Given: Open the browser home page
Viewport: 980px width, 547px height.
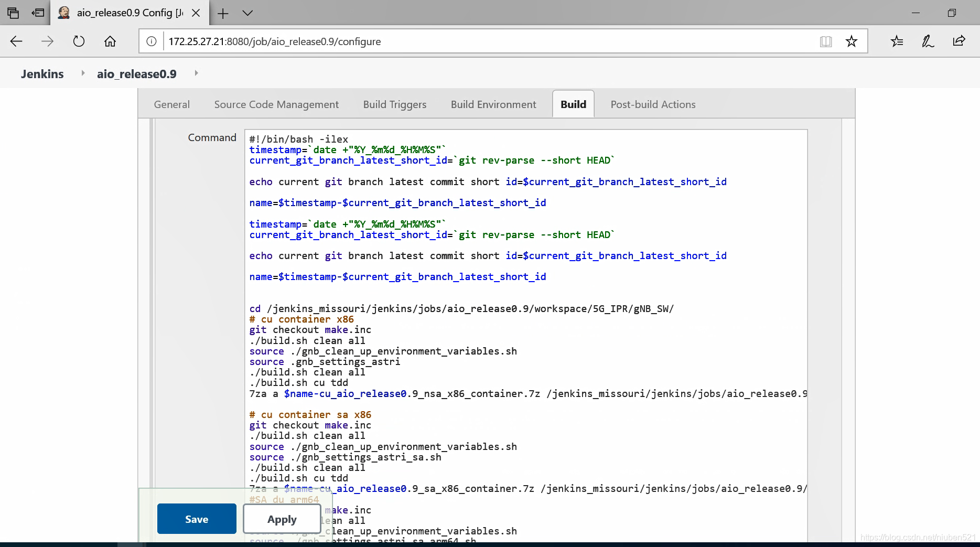Looking at the screenshot, I should tap(110, 41).
